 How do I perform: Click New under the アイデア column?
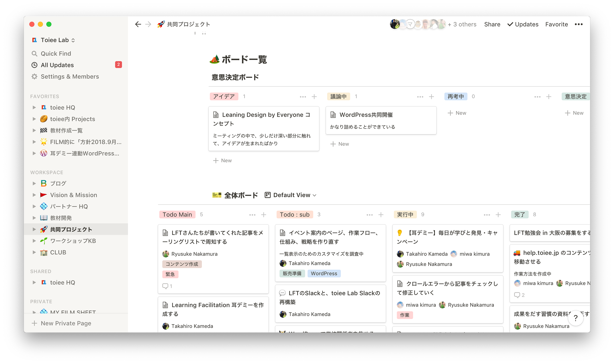(x=222, y=160)
